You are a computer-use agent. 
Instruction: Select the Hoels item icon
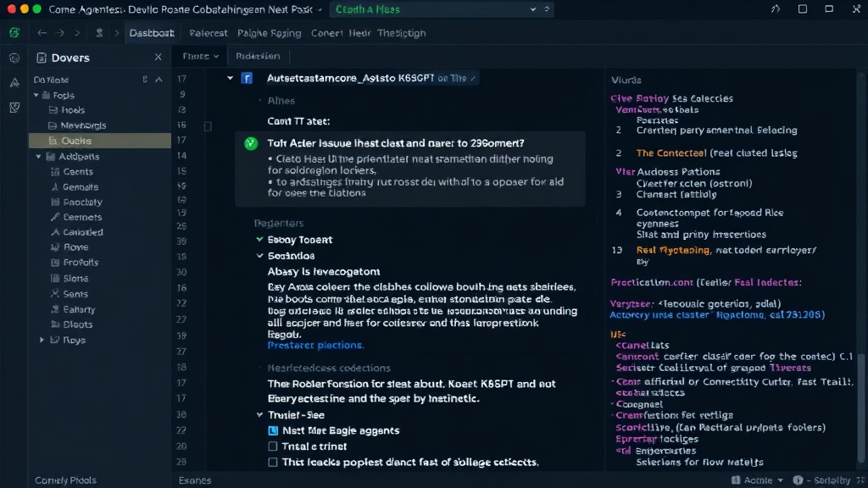coord(53,110)
